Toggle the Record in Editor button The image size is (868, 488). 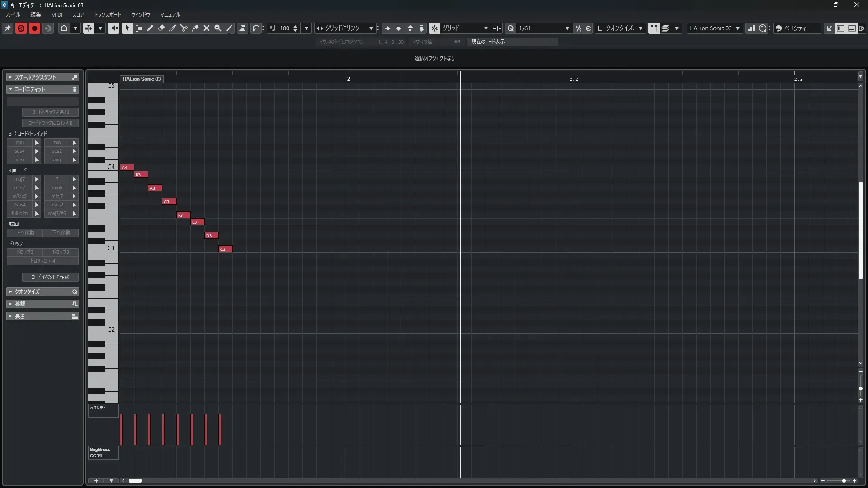coord(34,28)
